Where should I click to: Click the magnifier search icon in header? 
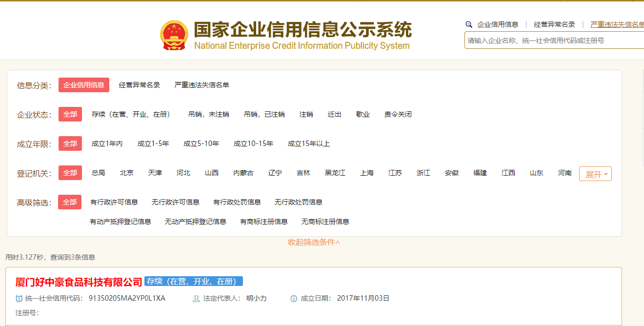[469, 24]
